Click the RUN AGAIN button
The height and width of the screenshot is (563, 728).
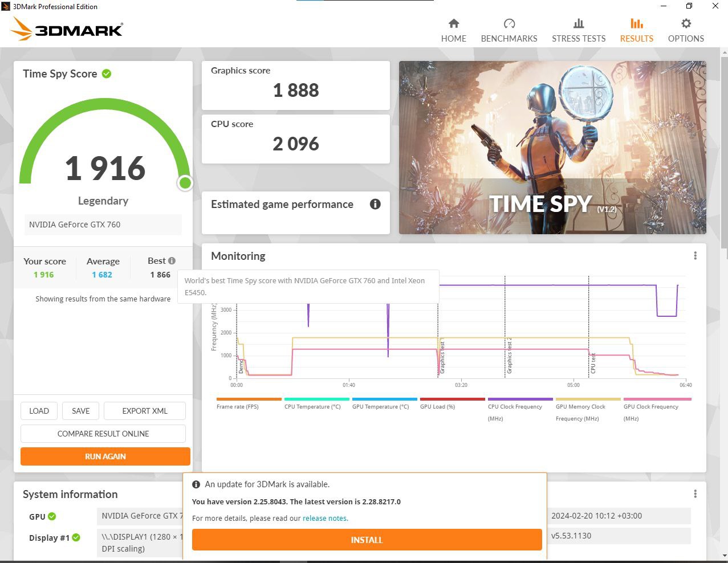[x=105, y=456]
